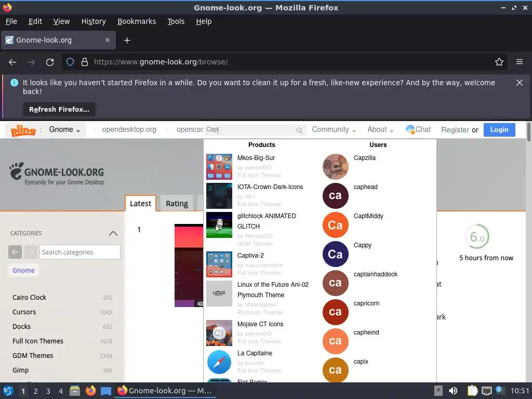Open the Captiva-2 product thumbnail

coord(219,264)
